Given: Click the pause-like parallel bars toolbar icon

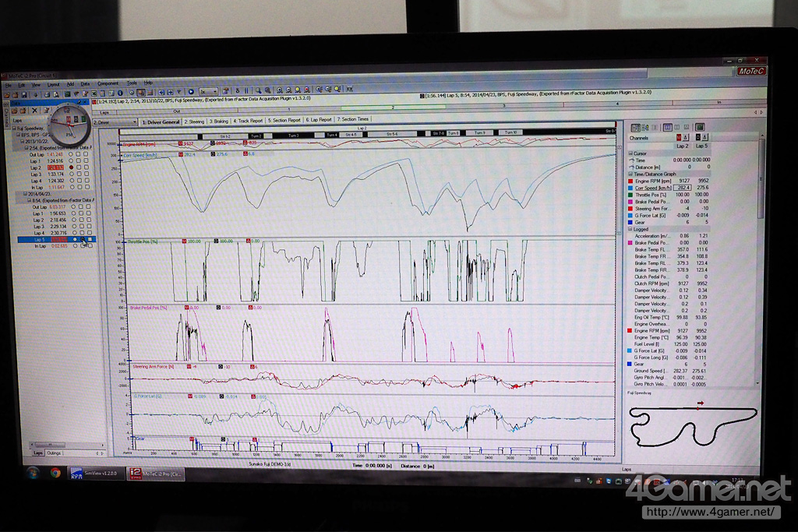Looking at the screenshot, I should 247,91.
